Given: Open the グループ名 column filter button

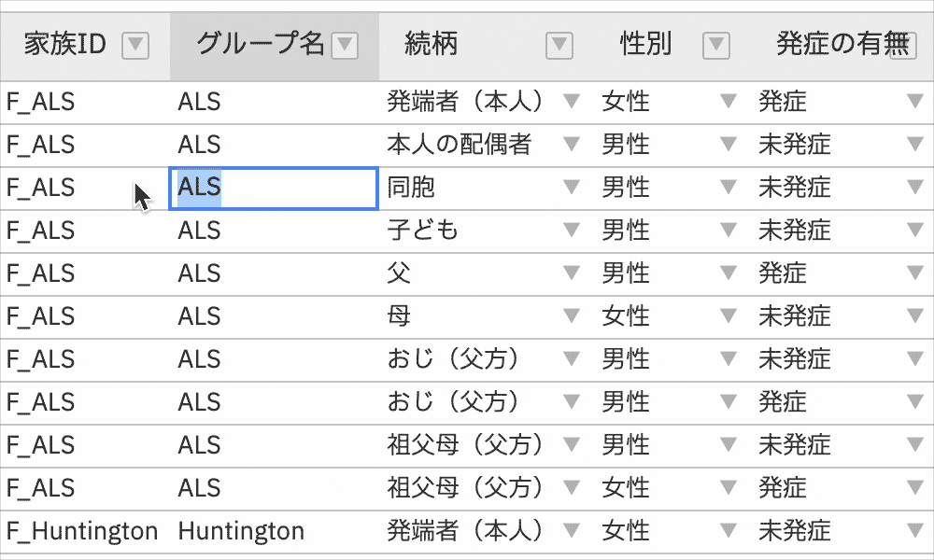Looking at the screenshot, I should pyautogui.click(x=345, y=45).
